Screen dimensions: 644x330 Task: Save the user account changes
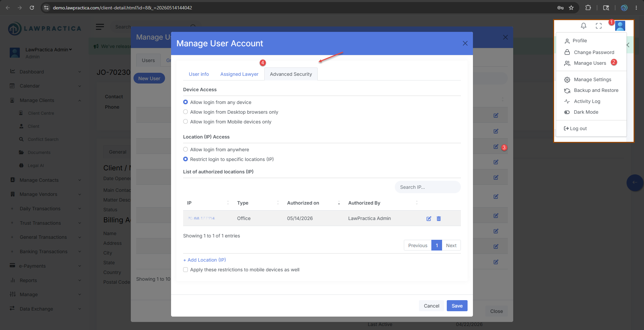(x=457, y=306)
